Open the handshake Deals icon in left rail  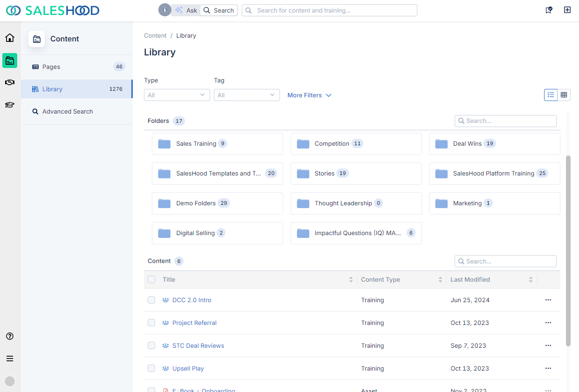pos(10,82)
